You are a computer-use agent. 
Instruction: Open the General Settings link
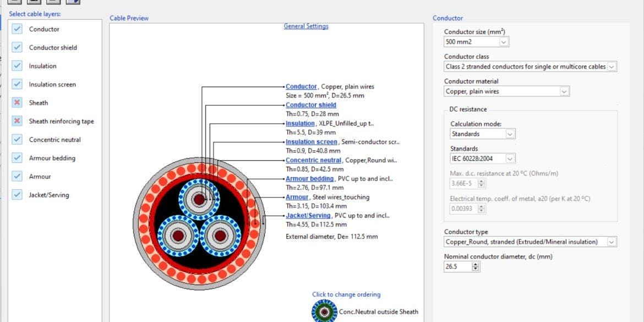coord(306,26)
